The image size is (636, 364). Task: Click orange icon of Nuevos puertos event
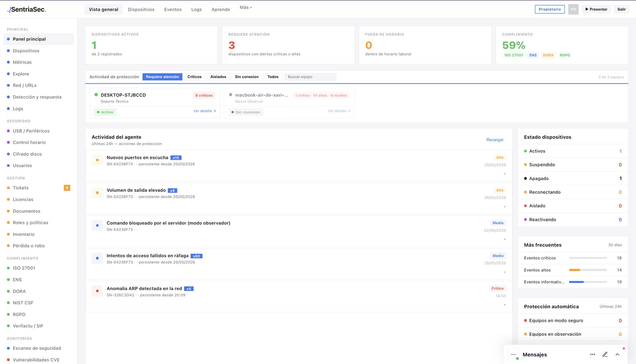click(x=97, y=160)
